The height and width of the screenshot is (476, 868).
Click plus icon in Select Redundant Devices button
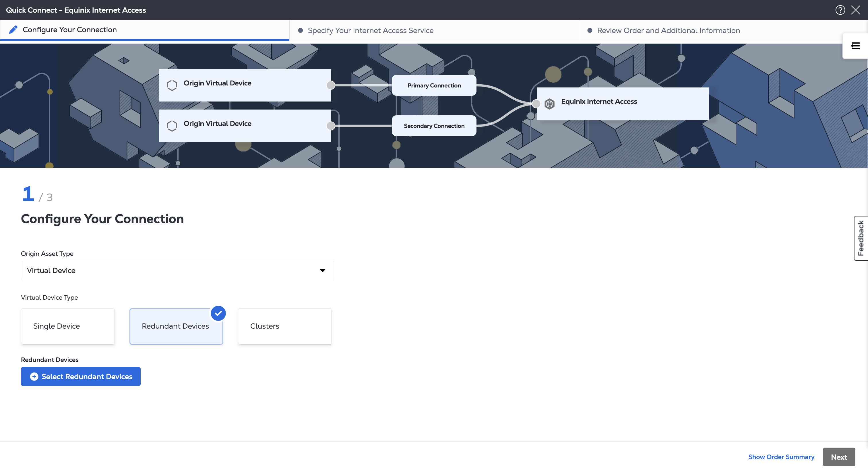tap(34, 376)
